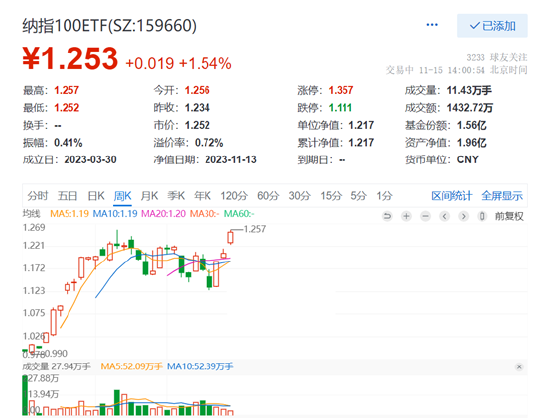Image resolution: width=550 pixels, height=418 pixels.
Task: Choose the 5分 interval tab
Action: click(x=358, y=195)
